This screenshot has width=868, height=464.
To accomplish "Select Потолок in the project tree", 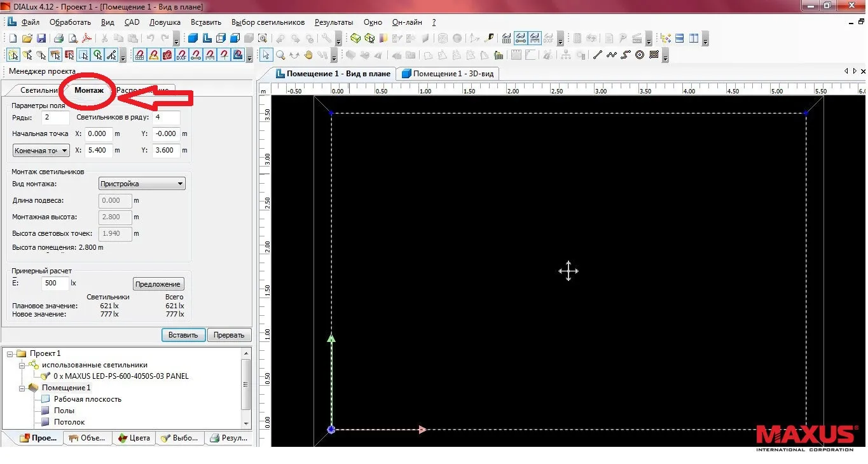I will [69, 422].
